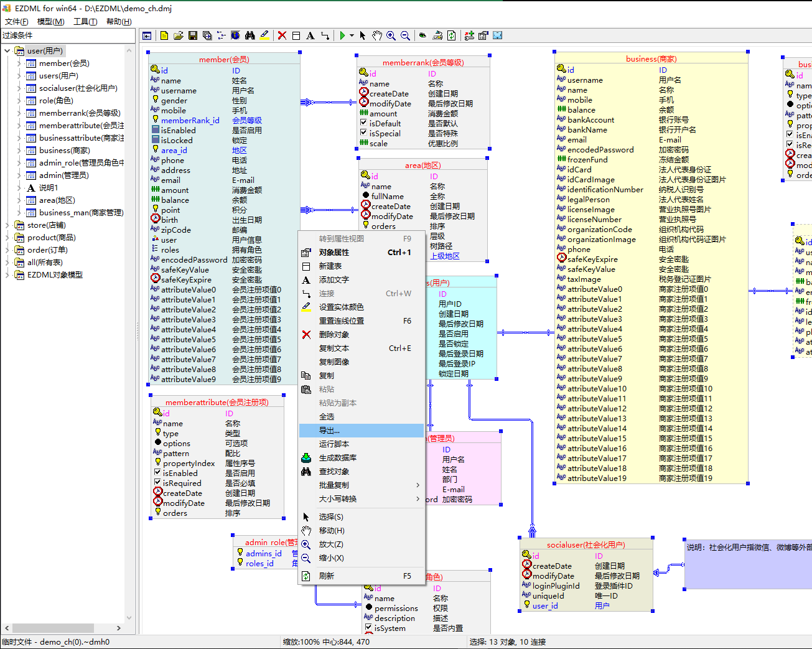Click the yellow highlighter color icon in toolbar
Viewport: 812px width, 649px height.
pyautogui.click(x=264, y=35)
